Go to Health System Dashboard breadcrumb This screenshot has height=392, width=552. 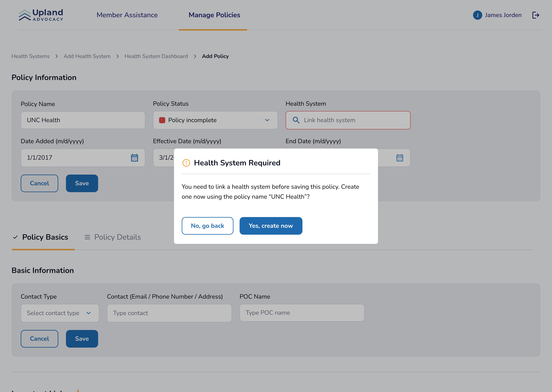pos(156,56)
